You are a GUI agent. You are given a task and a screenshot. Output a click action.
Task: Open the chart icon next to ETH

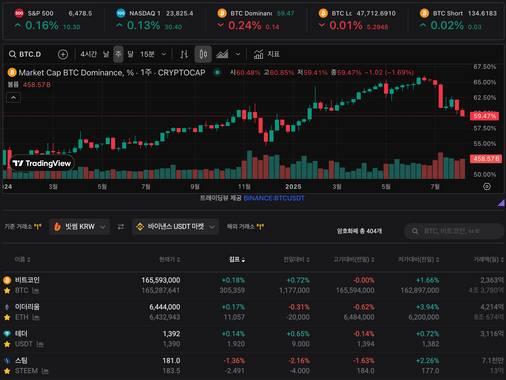click(x=36, y=317)
